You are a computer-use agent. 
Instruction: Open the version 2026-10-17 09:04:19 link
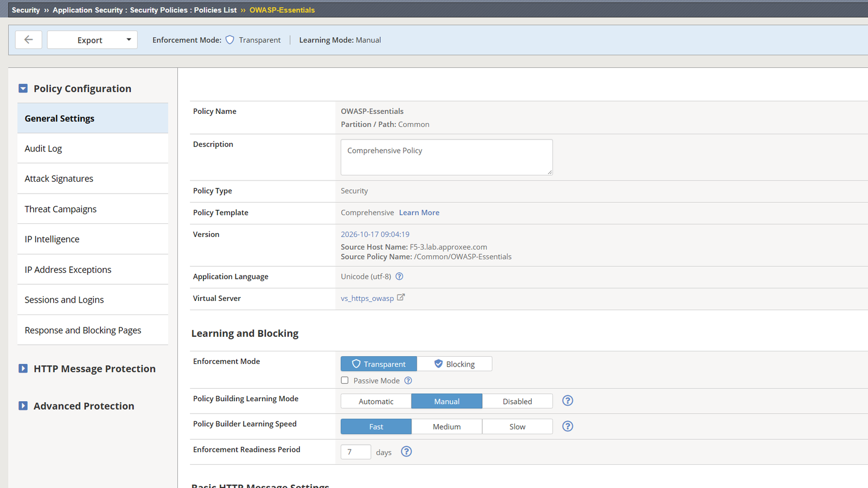[375, 234]
